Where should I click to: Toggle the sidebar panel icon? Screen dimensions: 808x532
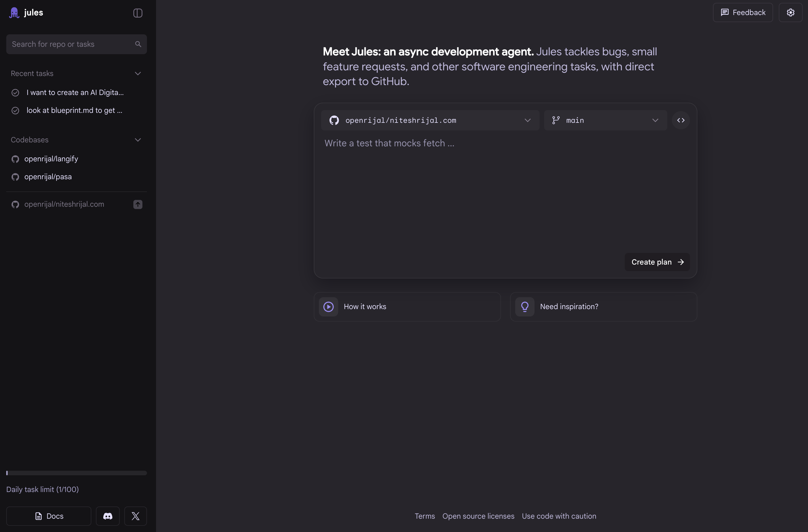click(x=138, y=13)
